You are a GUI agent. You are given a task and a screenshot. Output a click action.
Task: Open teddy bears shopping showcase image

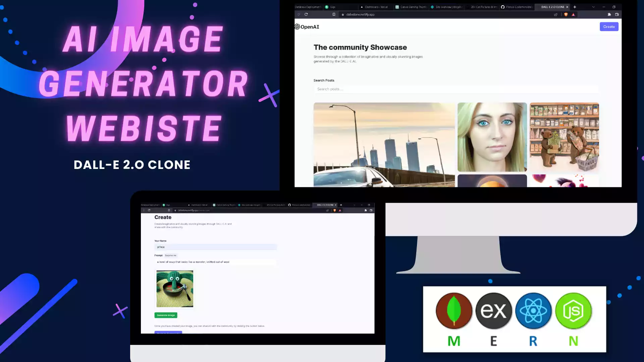pos(564,137)
